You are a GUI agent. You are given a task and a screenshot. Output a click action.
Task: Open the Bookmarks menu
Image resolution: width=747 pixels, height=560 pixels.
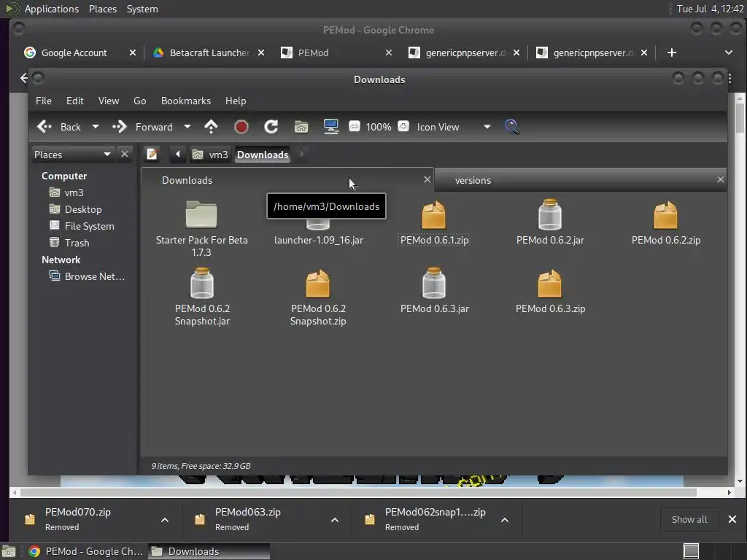pos(186,101)
